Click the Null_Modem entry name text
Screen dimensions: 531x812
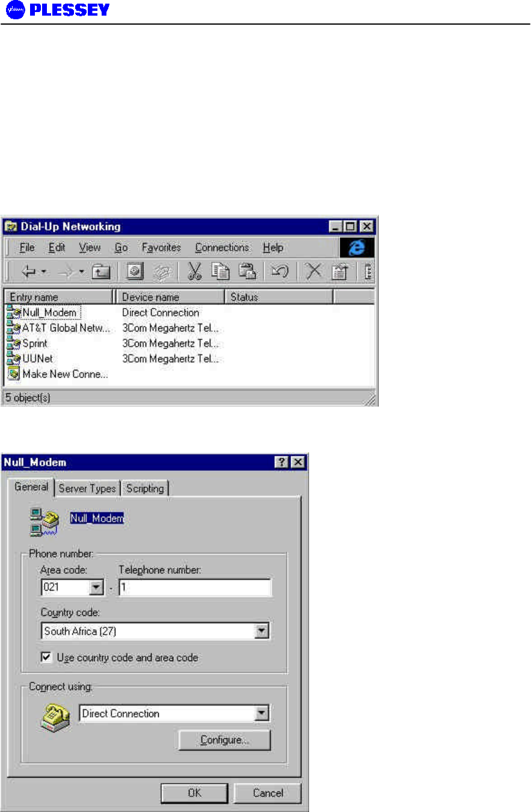point(51,313)
